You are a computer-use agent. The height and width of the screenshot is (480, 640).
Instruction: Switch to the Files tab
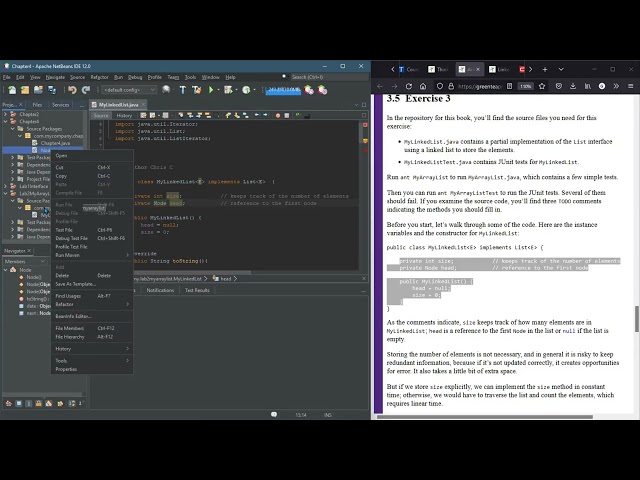click(37, 105)
